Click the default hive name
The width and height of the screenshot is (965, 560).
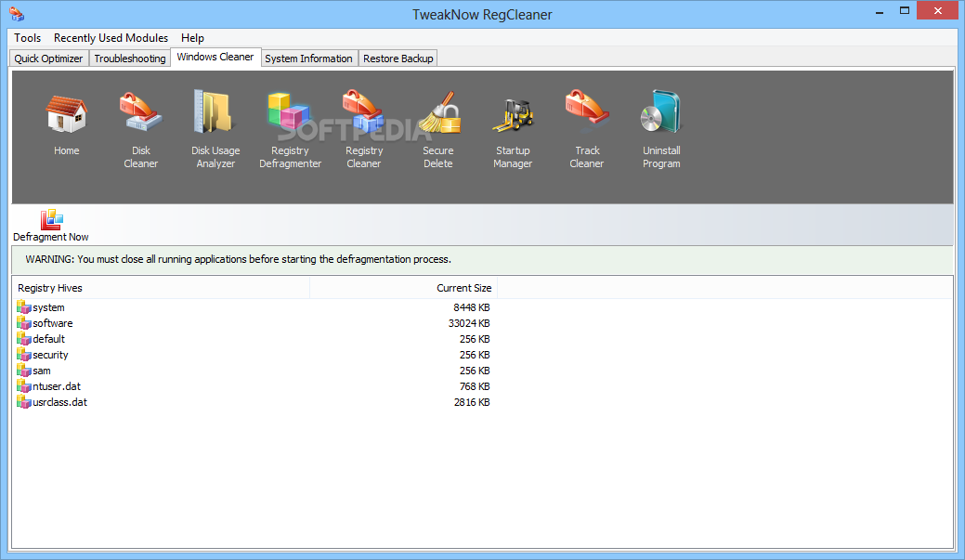pos(48,339)
